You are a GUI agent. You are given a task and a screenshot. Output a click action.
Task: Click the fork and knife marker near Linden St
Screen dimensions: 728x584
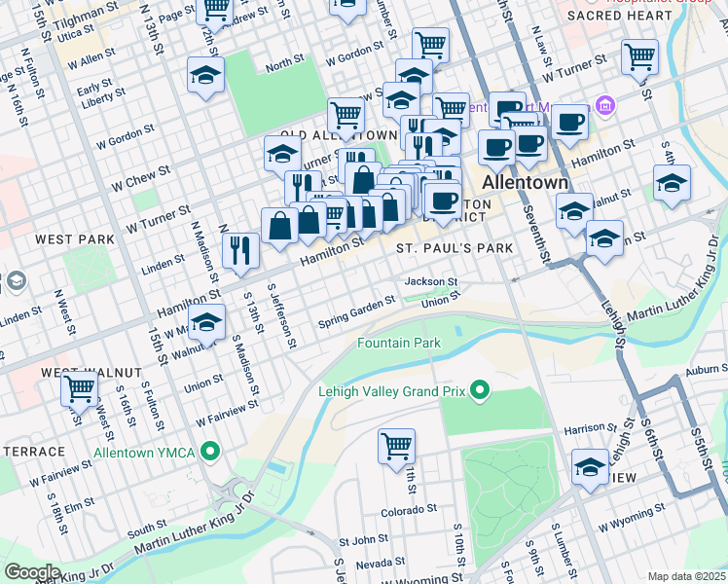point(240,252)
